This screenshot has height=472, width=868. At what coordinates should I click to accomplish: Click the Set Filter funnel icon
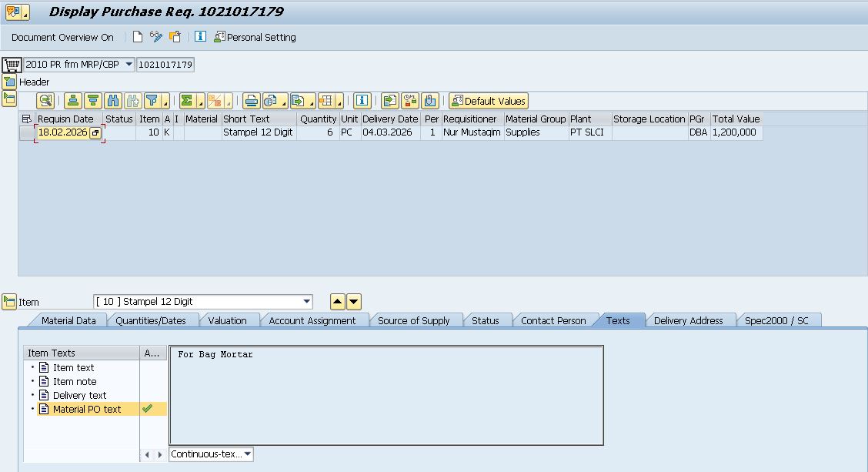point(152,101)
